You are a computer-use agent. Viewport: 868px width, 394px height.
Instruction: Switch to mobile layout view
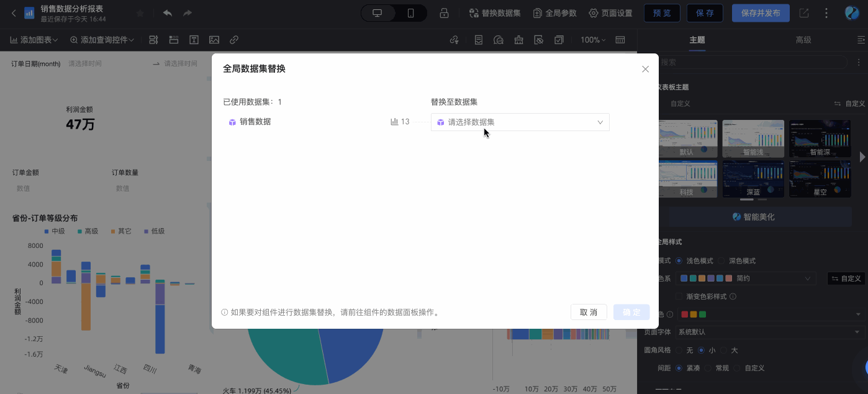point(410,13)
